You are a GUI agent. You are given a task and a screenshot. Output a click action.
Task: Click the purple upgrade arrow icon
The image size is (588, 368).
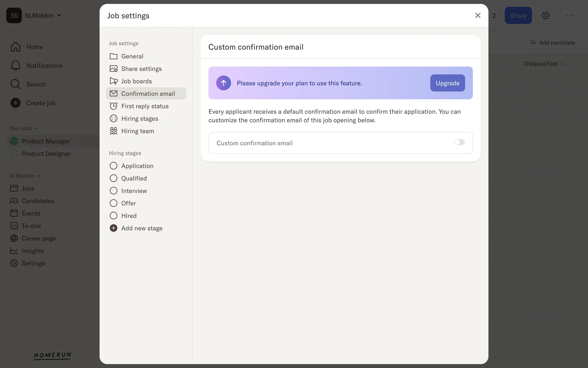(x=223, y=83)
